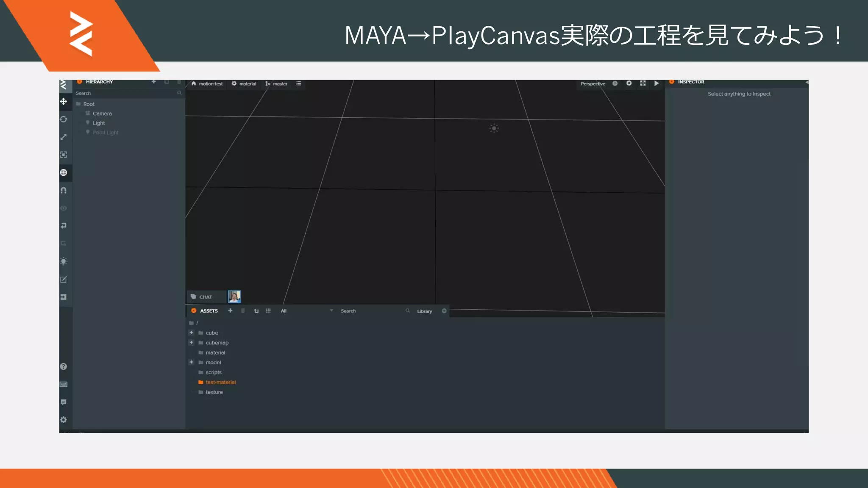Click the Redo arrow icon
868x488 pixels.
click(64, 244)
